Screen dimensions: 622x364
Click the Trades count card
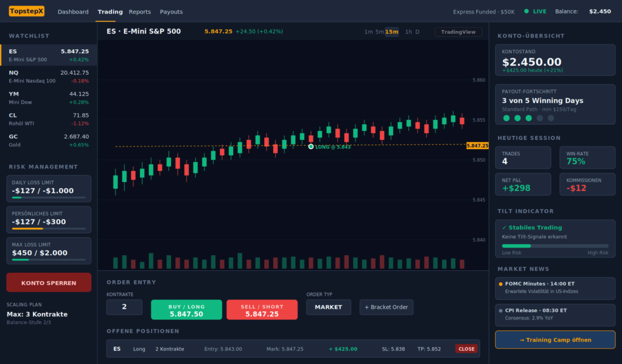pyautogui.click(x=523, y=157)
